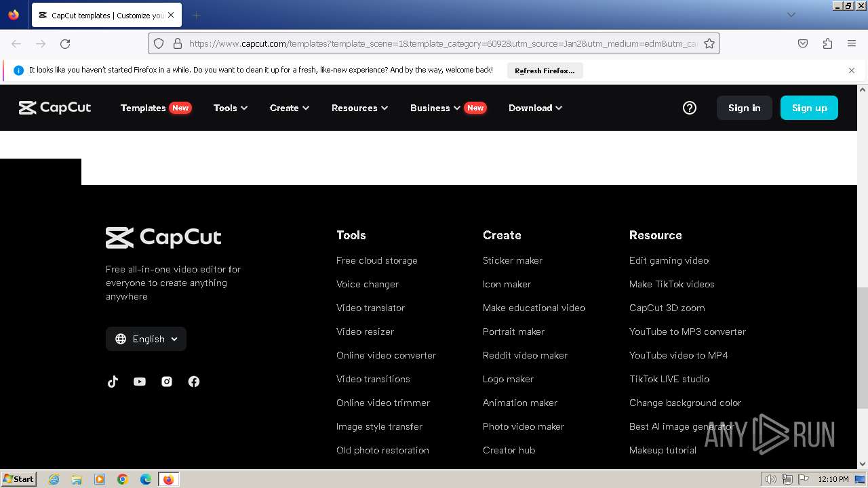Image resolution: width=868 pixels, height=488 pixels.
Task: Select the CapCut templates browser tab
Action: (106, 15)
